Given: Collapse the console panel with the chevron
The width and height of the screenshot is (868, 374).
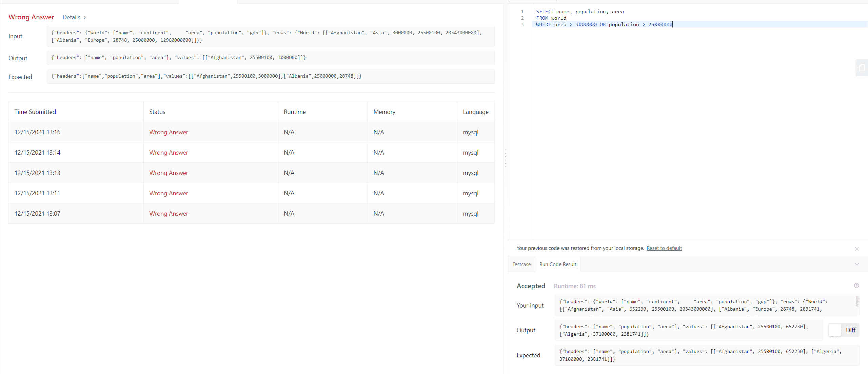Looking at the screenshot, I should [x=857, y=264].
